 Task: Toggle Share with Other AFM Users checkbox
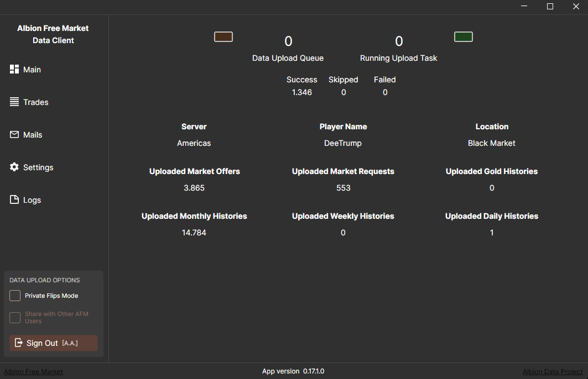click(15, 318)
